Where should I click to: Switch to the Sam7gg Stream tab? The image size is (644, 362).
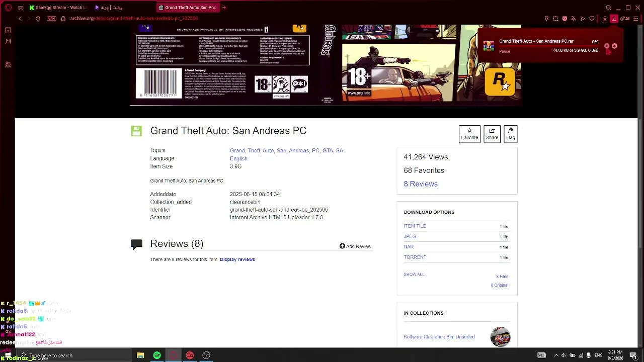[58, 8]
